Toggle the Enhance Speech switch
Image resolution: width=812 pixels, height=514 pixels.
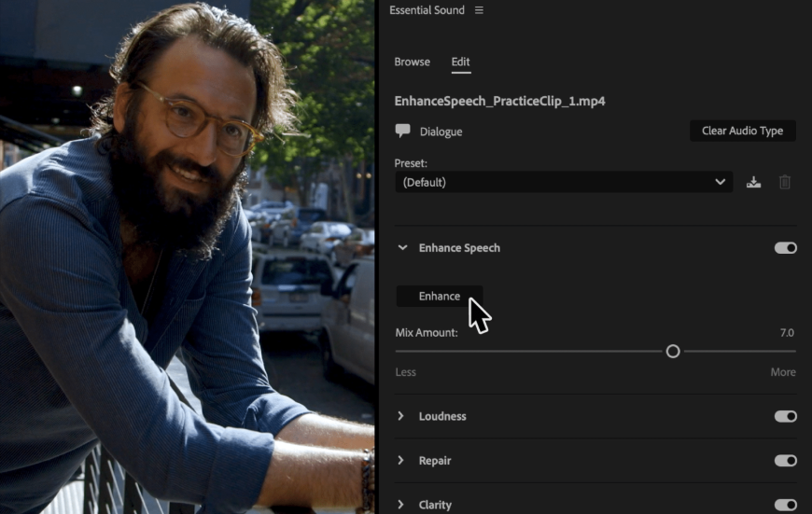tap(786, 248)
